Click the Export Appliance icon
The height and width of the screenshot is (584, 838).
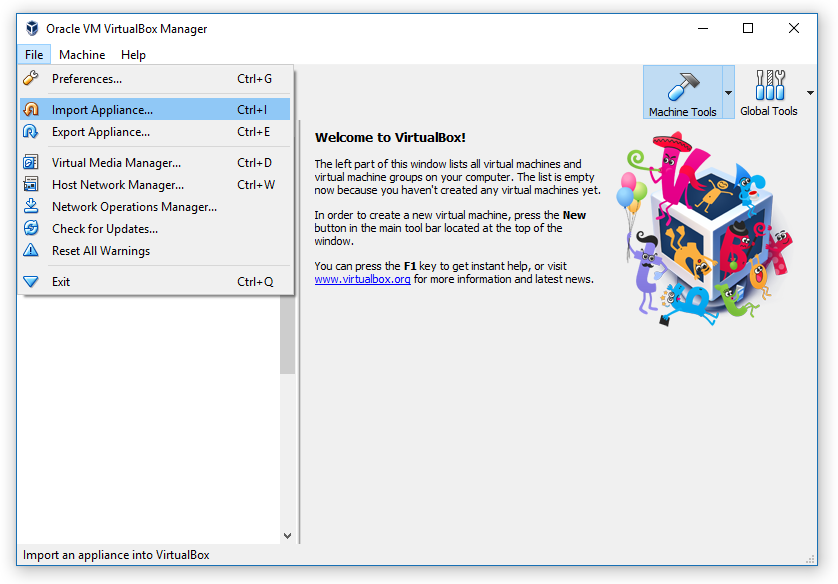[x=31, y=132]
